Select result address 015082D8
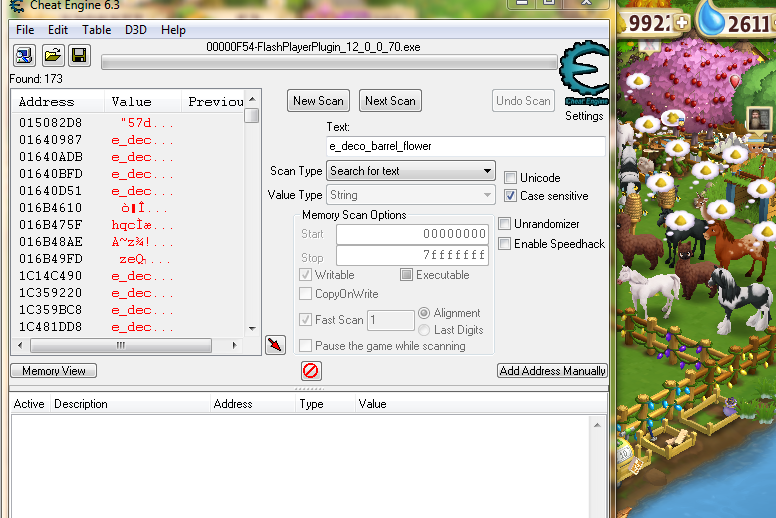This screenshot has width=776, height=518. point(50,123)
